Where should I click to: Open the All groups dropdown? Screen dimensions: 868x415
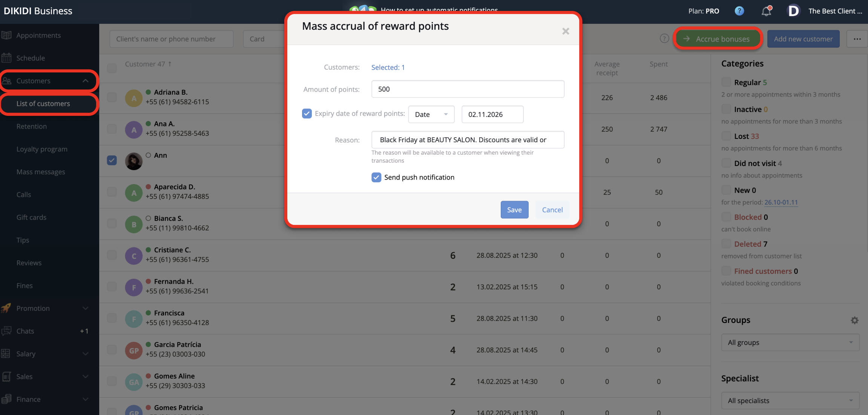[790, 343]
